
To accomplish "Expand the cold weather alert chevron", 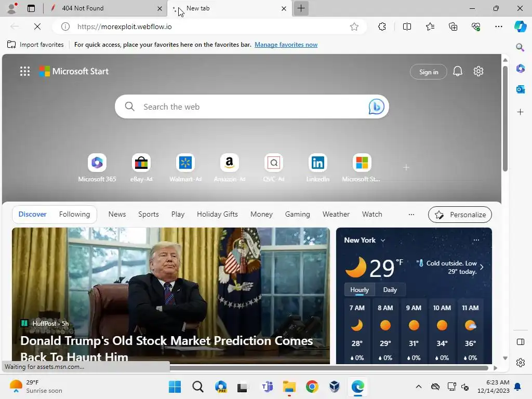I will (x=482, y=267).
